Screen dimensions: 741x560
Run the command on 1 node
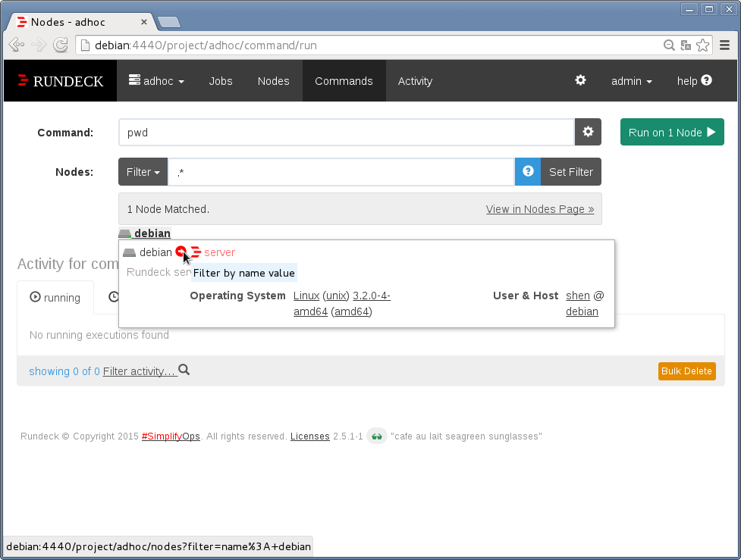click(672, 132)
